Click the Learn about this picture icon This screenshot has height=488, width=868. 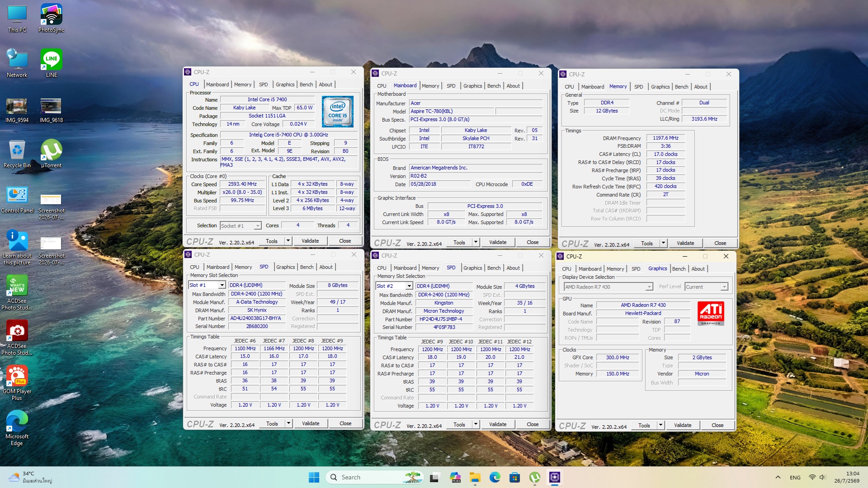click(17, 247)
